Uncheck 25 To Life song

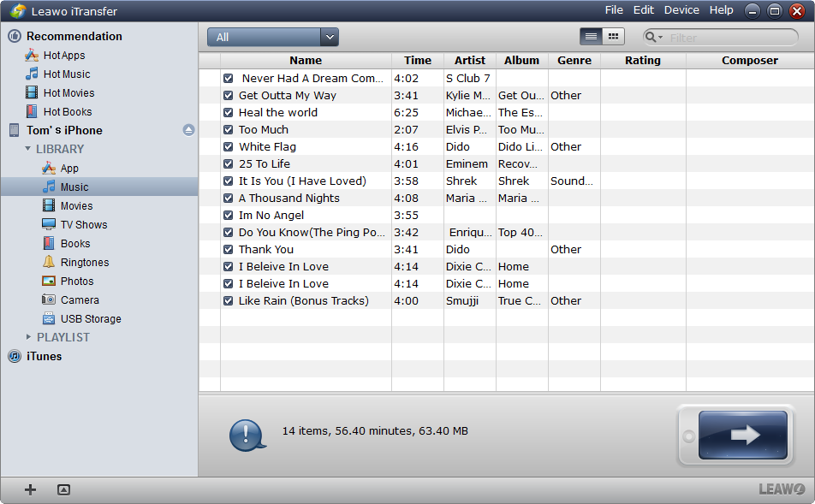229,164
